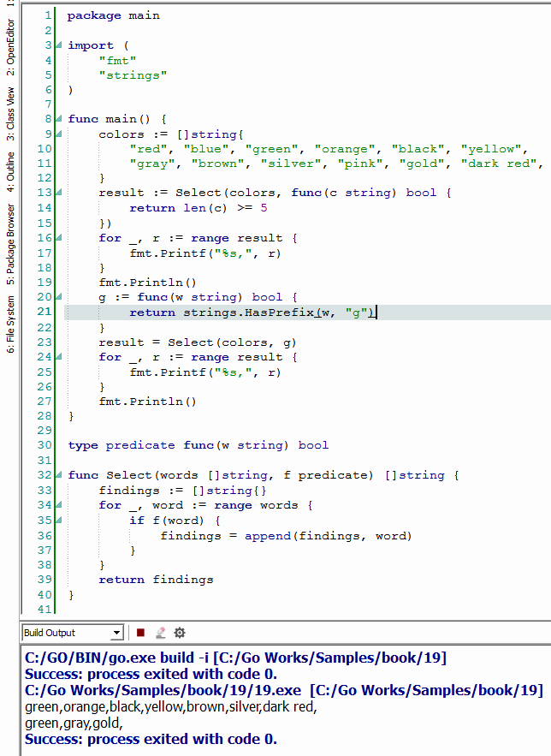Stop the running build process
This screenshot has height=756, width=551.
(x=140, y=633)
